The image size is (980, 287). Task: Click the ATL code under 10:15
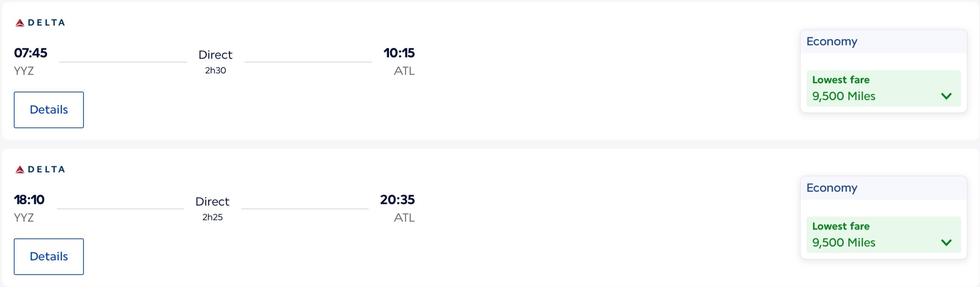coord(404,71)
